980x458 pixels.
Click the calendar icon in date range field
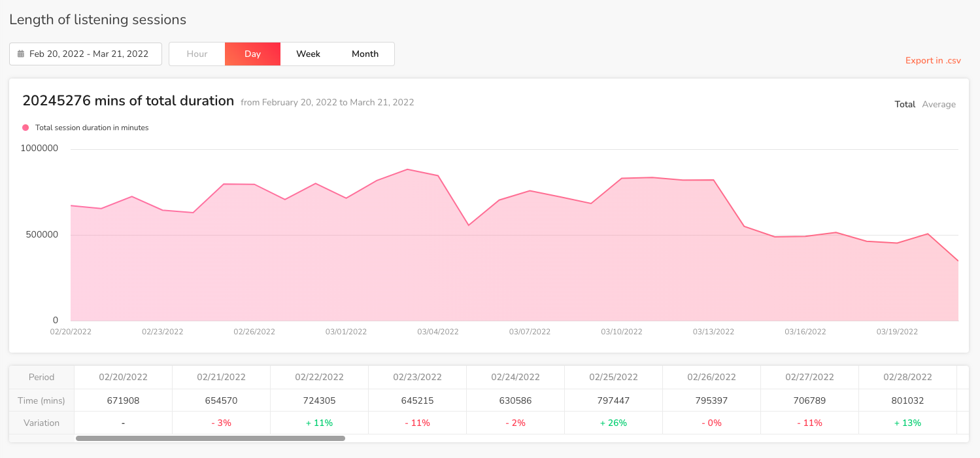21,54
